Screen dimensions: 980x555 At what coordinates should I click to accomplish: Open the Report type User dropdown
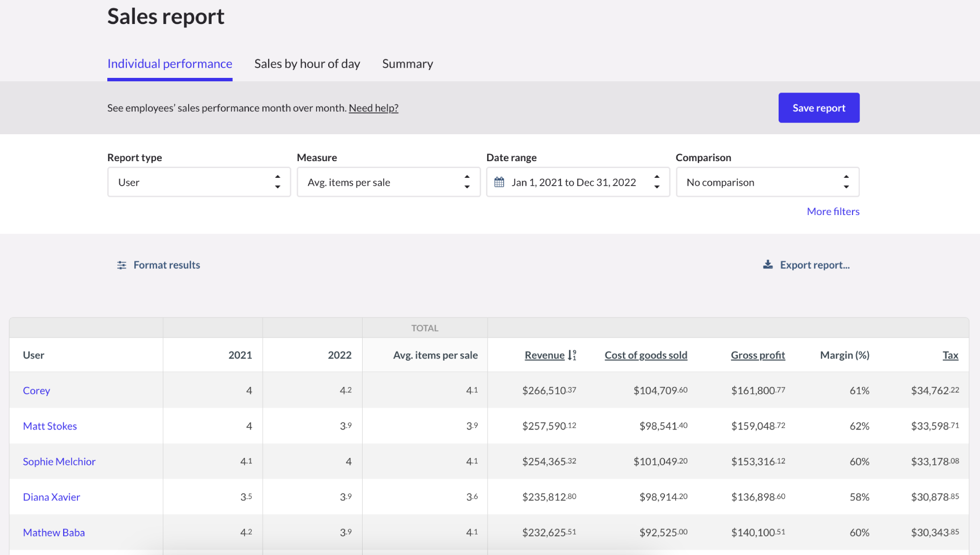point(198,182)
